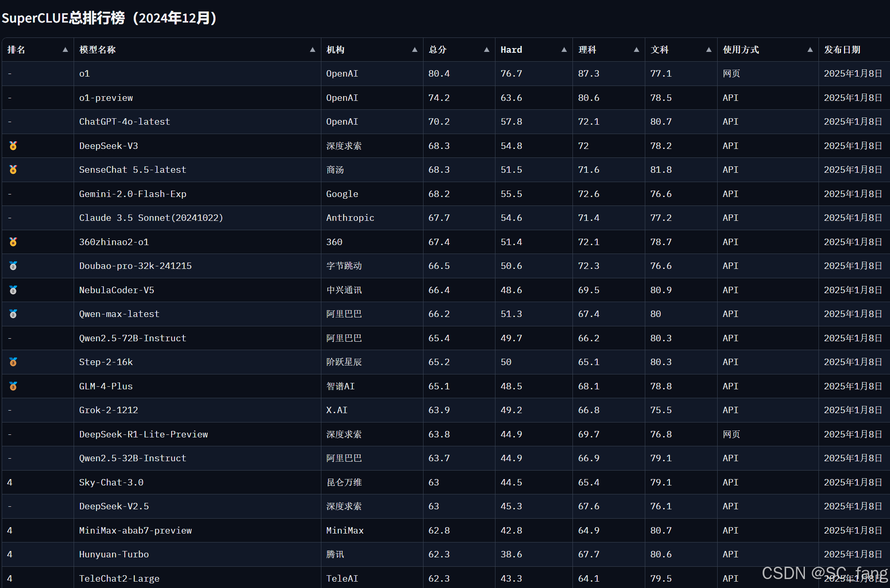
Task: Click the Hard column sort arrow
Action: (x=564, y=50)
